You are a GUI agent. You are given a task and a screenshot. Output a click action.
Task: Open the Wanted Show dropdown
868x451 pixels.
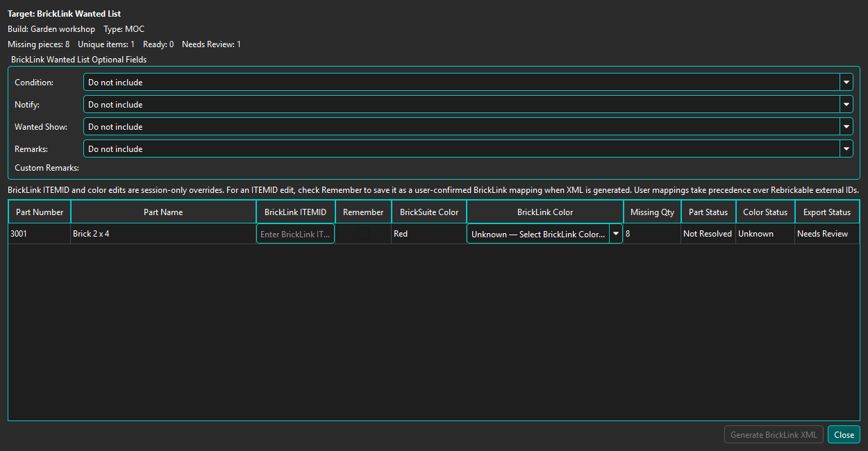point(468,127)
